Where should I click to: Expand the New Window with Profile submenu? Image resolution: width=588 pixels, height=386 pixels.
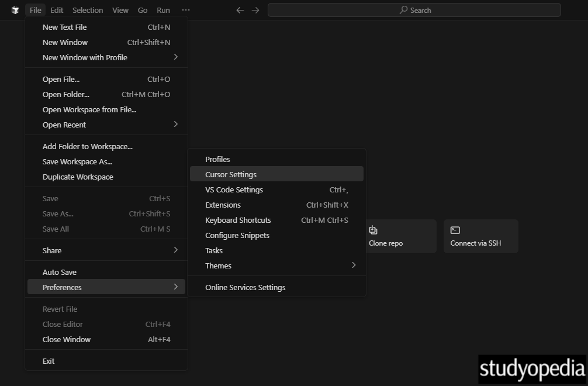point(85,57)
